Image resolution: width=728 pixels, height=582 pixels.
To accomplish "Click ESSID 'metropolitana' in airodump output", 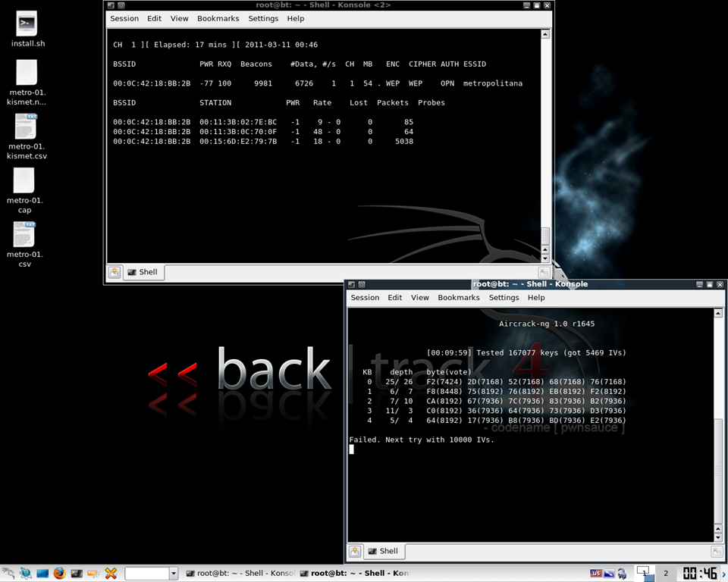I will [x=493, y=83].
